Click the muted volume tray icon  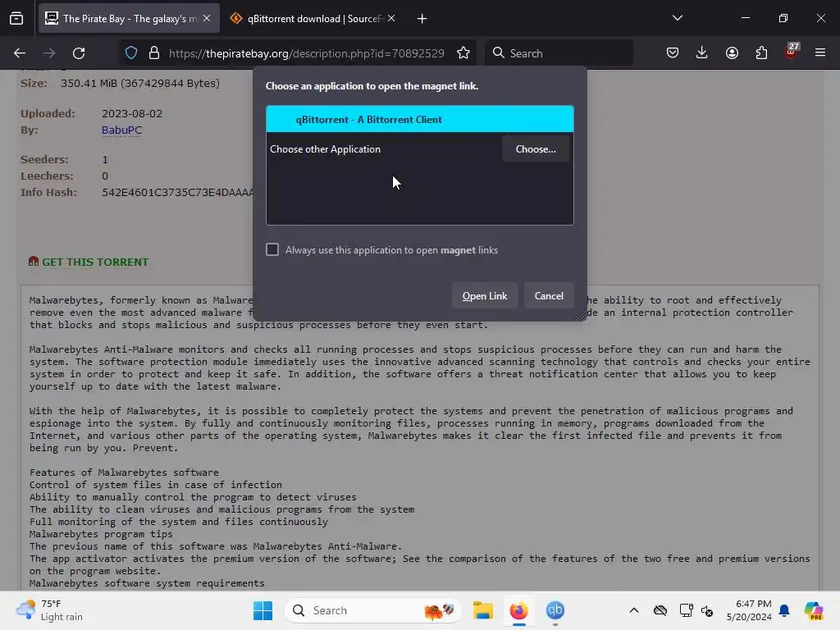click(707, 610)
